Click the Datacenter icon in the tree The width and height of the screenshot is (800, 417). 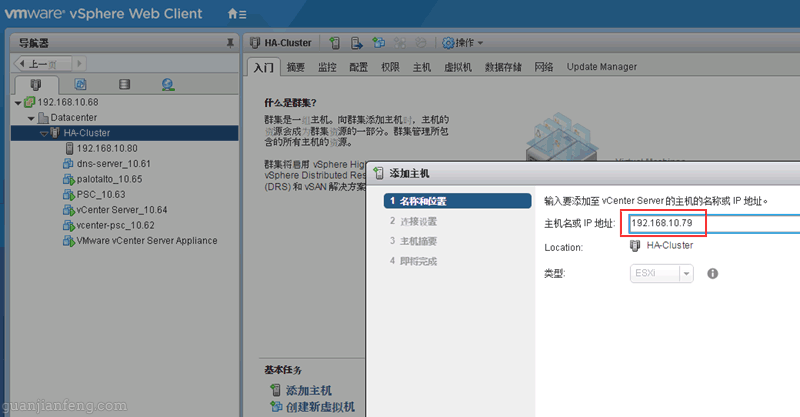(43, 118)
